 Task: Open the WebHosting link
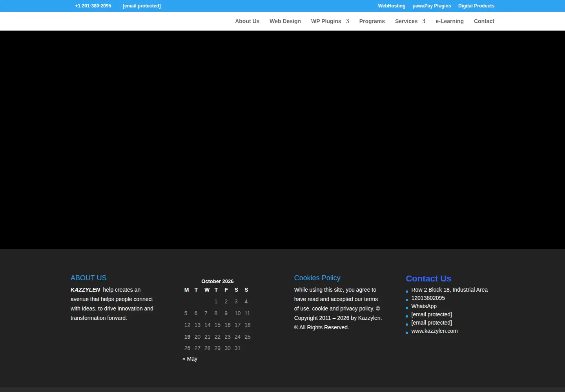point(392,6)
